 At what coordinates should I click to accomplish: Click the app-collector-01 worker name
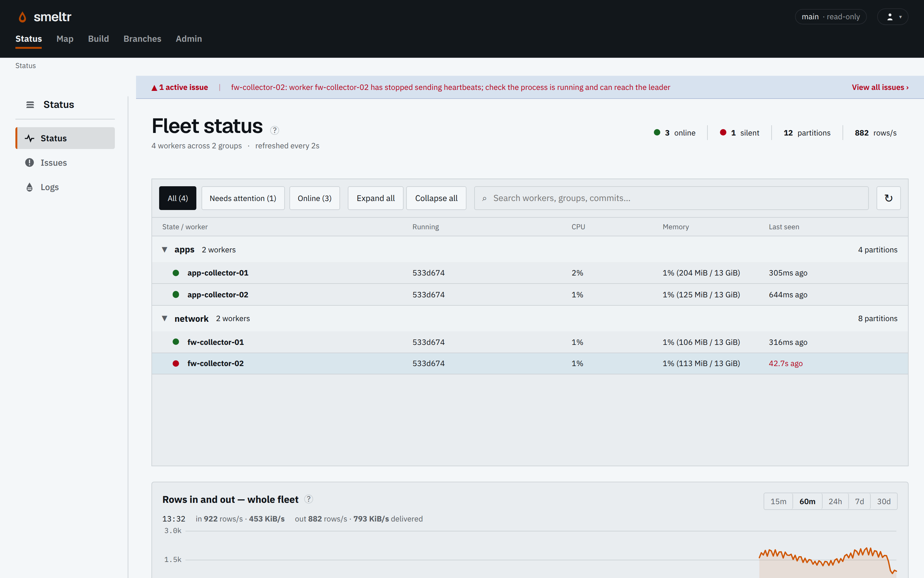pyautogui.click(x=218, y=273)
